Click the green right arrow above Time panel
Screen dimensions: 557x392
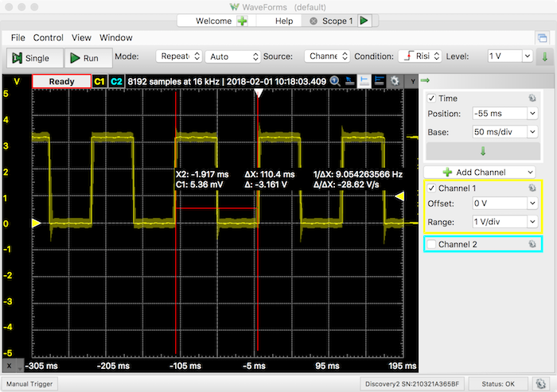(425, 80)
